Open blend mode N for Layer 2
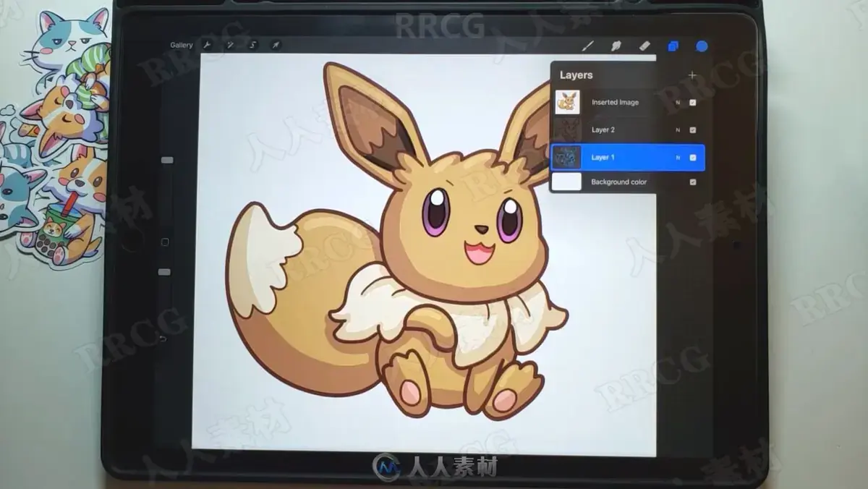This screenshot has height=489, width=868. click(678, 130)
